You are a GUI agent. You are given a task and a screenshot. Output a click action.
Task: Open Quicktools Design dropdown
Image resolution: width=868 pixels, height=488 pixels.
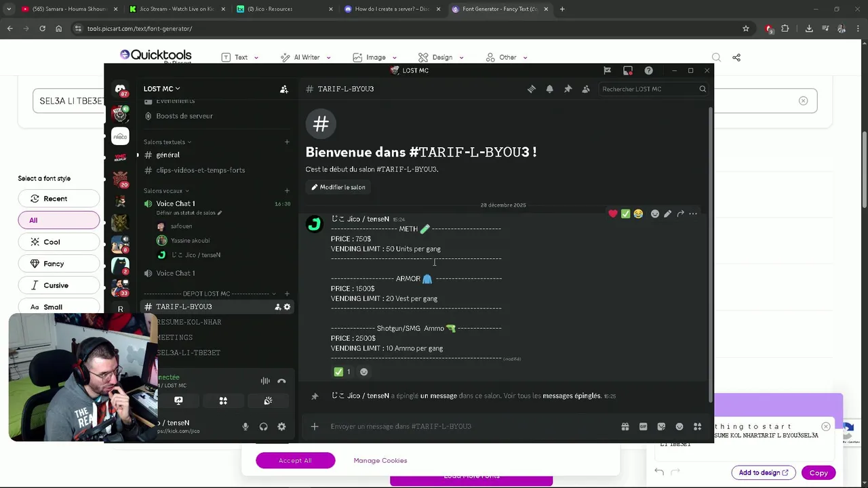441,58
